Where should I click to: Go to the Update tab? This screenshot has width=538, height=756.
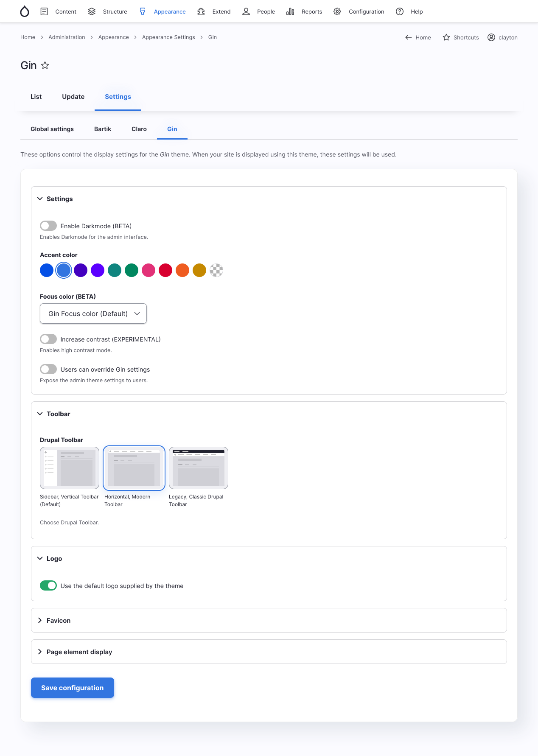pyautogui.click(x=73, y=97)
